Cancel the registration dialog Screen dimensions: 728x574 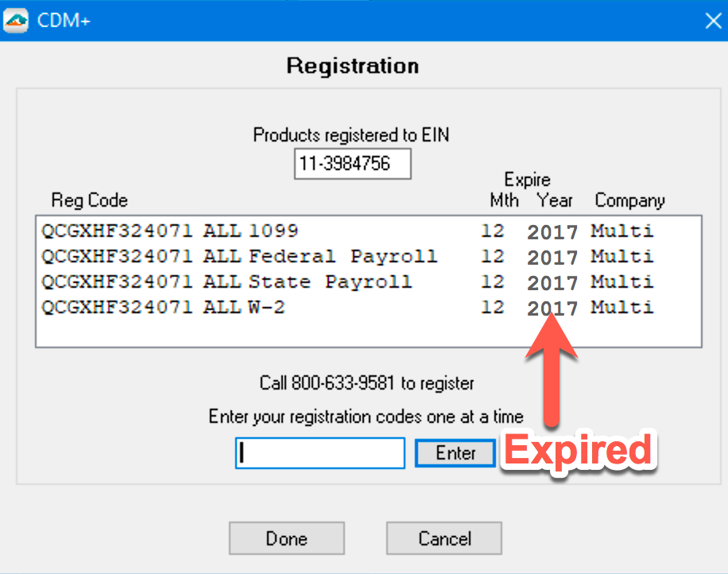[443, 538]
